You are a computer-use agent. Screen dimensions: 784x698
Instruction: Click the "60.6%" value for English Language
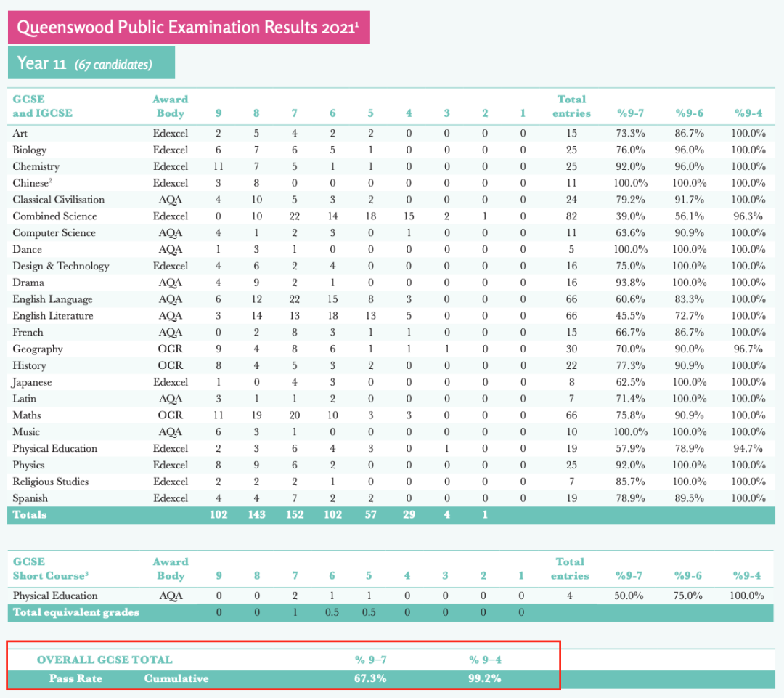pyautogui.click(x=631, y=299)
